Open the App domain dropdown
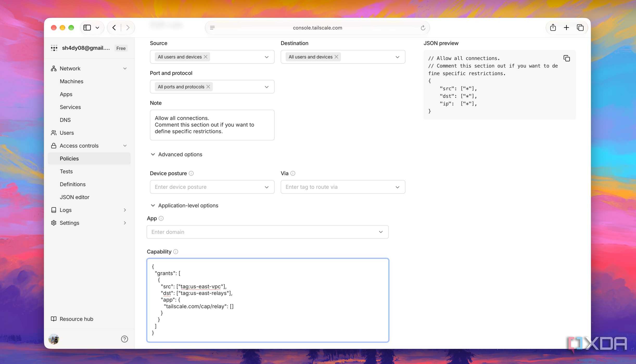 click(268, 232)
